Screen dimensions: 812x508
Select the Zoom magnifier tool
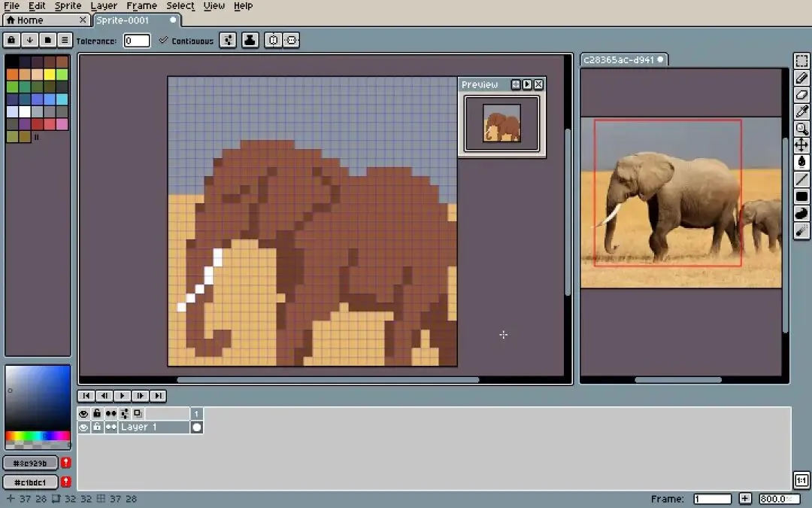pyautogui.click(x=801, y=129)
